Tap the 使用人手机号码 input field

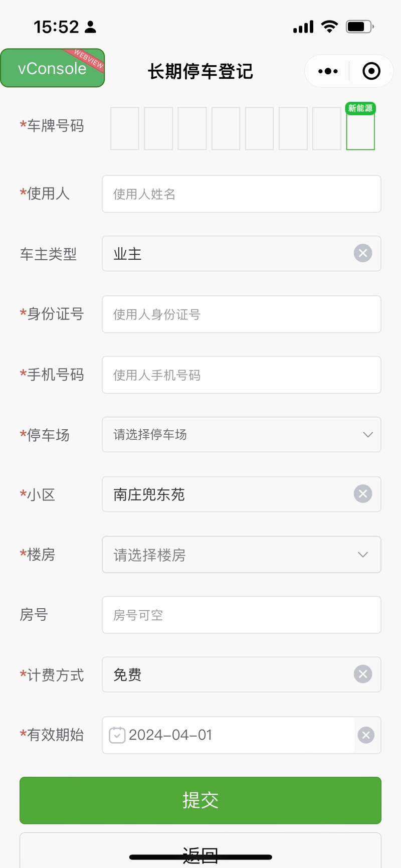[241, 375]
